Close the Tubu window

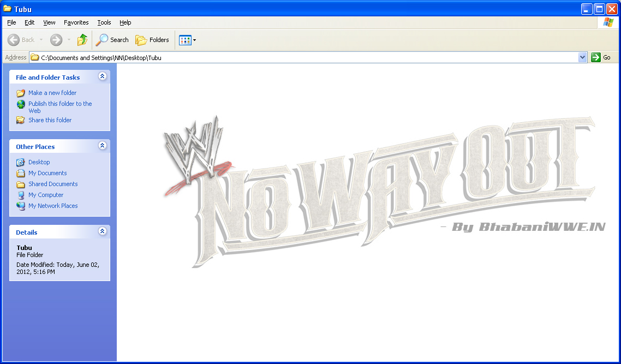612,9
